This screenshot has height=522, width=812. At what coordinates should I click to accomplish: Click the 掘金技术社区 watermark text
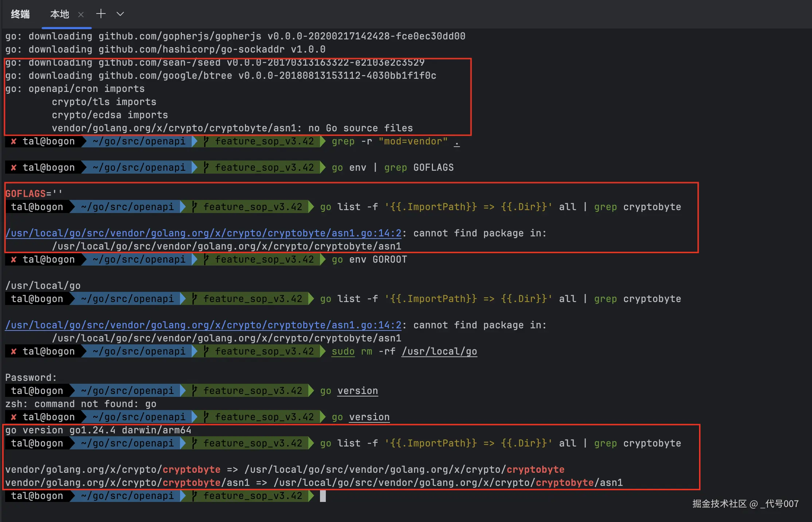pyautogui.click(x=719, y=504)
